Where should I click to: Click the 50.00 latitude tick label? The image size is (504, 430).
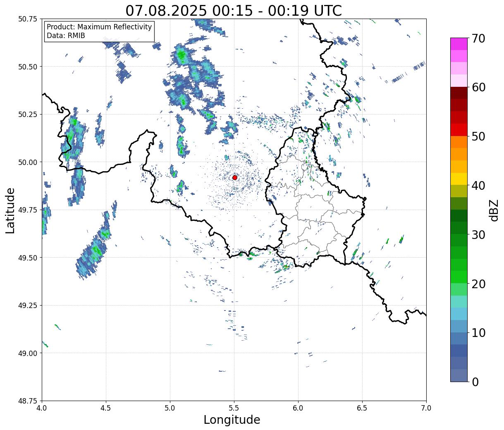click(x=28, y=162)
